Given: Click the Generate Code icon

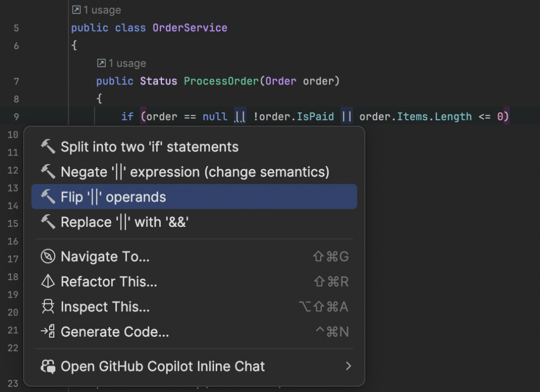Looking at the screenshot, I should tap(48, 332).
